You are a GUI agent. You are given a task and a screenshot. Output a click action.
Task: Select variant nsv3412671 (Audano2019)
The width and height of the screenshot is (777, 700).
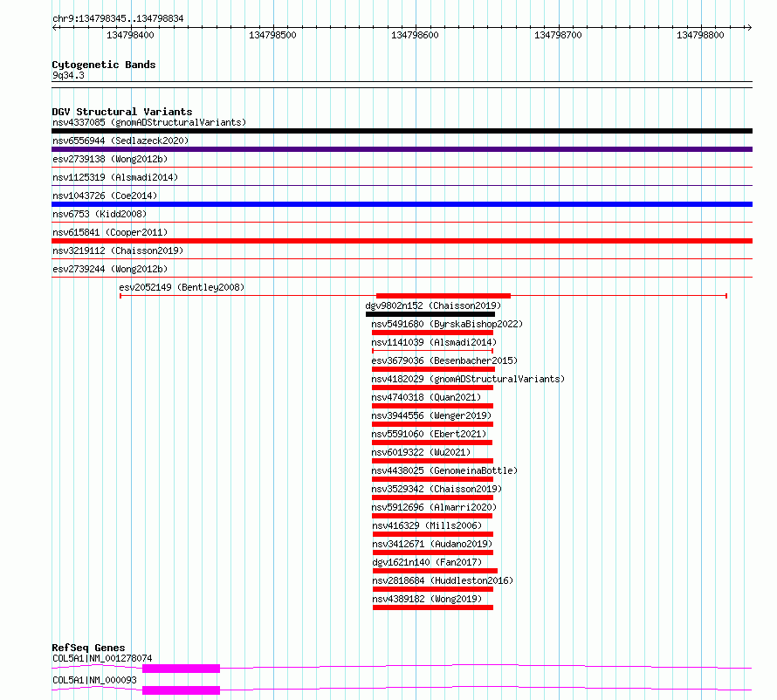pos(432,544)
